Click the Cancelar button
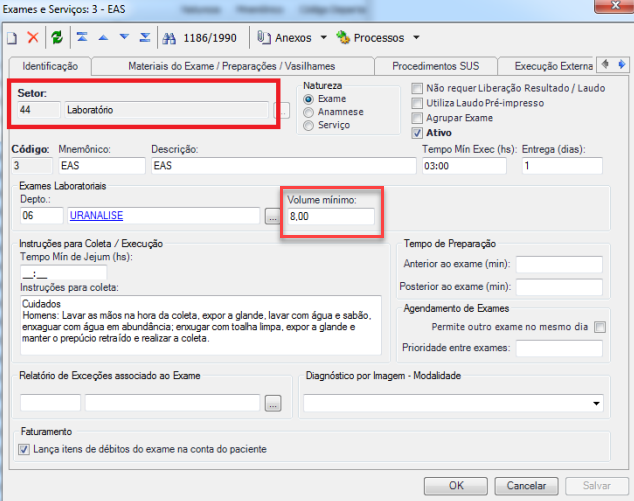 click(x=526, y=486)
